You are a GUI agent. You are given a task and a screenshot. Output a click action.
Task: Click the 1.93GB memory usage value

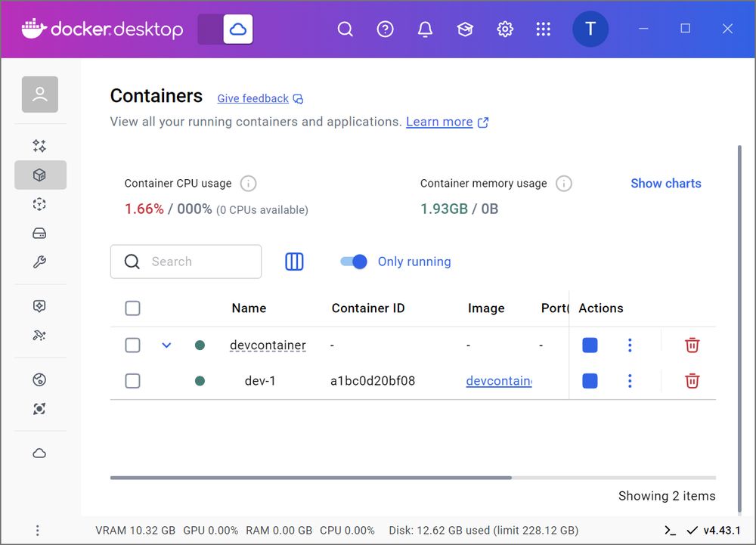click(x=444, y=209)
